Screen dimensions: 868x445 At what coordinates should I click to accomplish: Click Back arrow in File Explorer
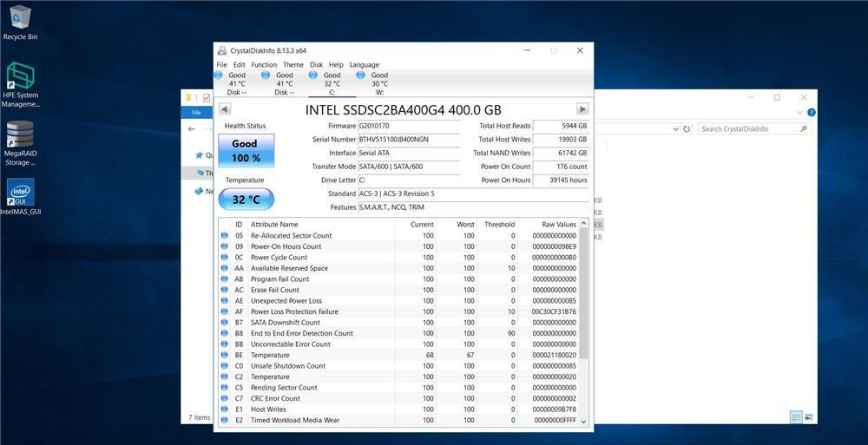(x=192, y=129)
